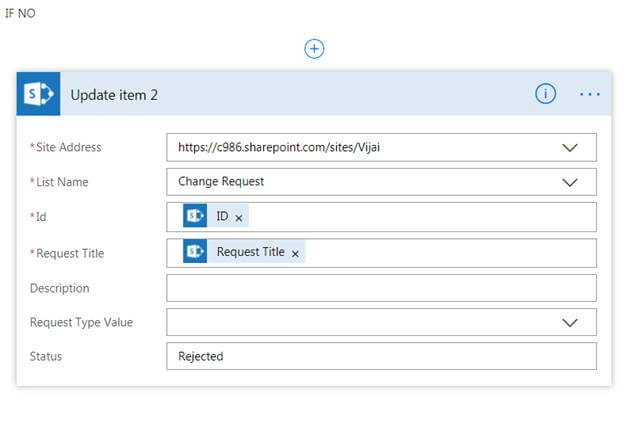The image size is (624, 427).
Task: Click the SharePoint icon on the Request Title token
Action: click(195, 253)
